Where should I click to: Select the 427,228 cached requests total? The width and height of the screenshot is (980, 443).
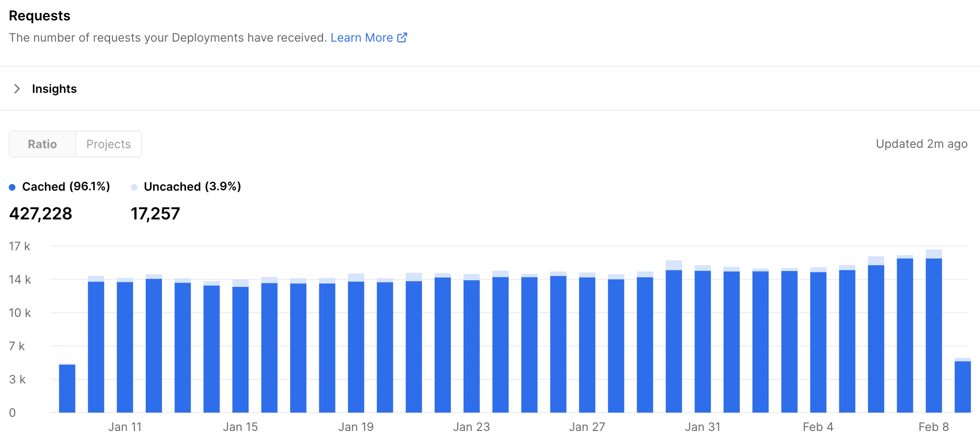click(x=41, y=214)
